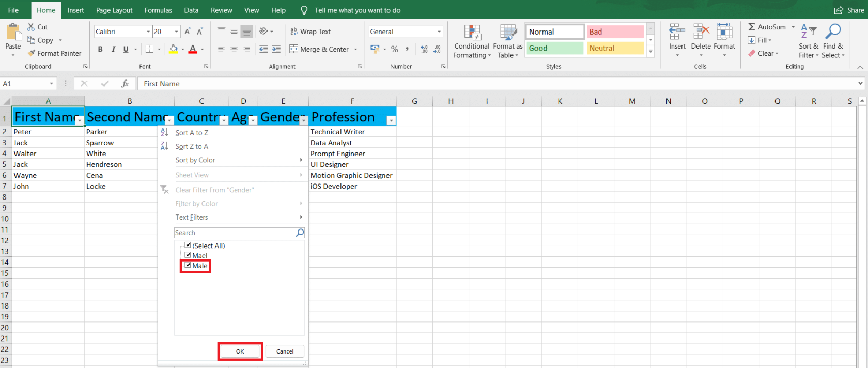Open Sort & Filter menu

pos(809,41)
